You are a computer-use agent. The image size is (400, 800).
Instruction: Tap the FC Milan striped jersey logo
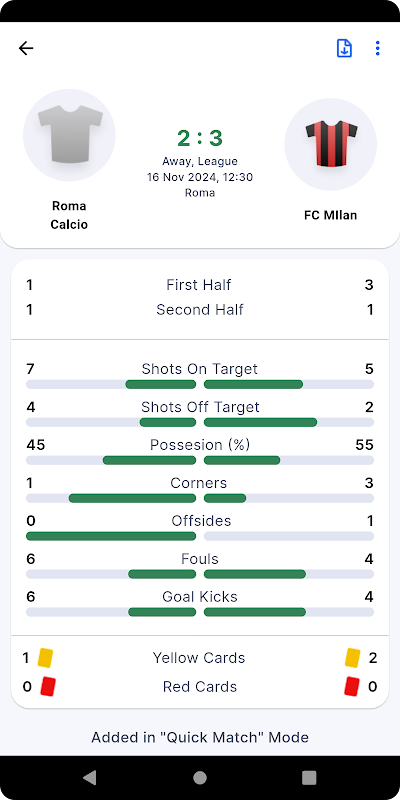pos(331,144)
